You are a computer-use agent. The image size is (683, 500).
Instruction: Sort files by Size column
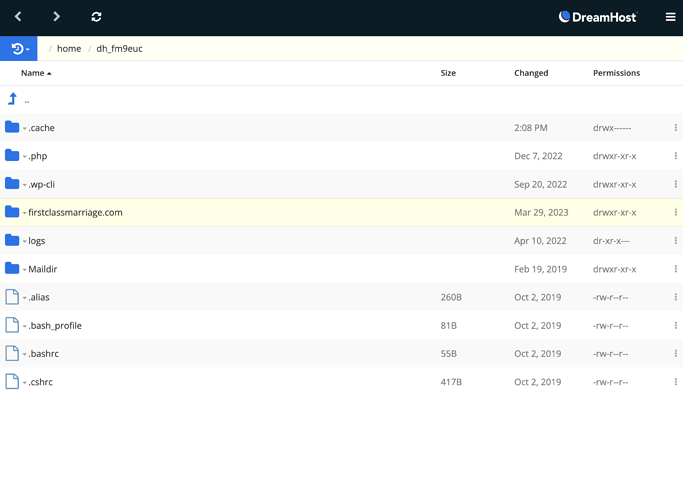pos(448,73)
